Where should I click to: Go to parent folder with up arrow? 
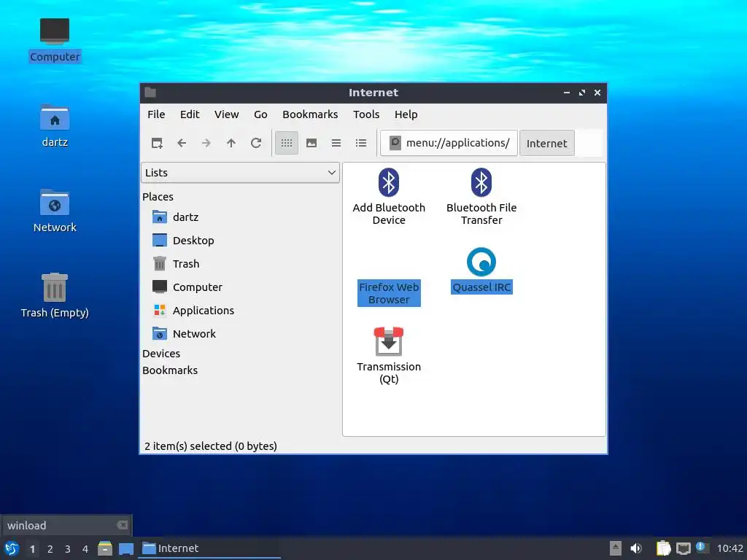click(x=231, y=143)
